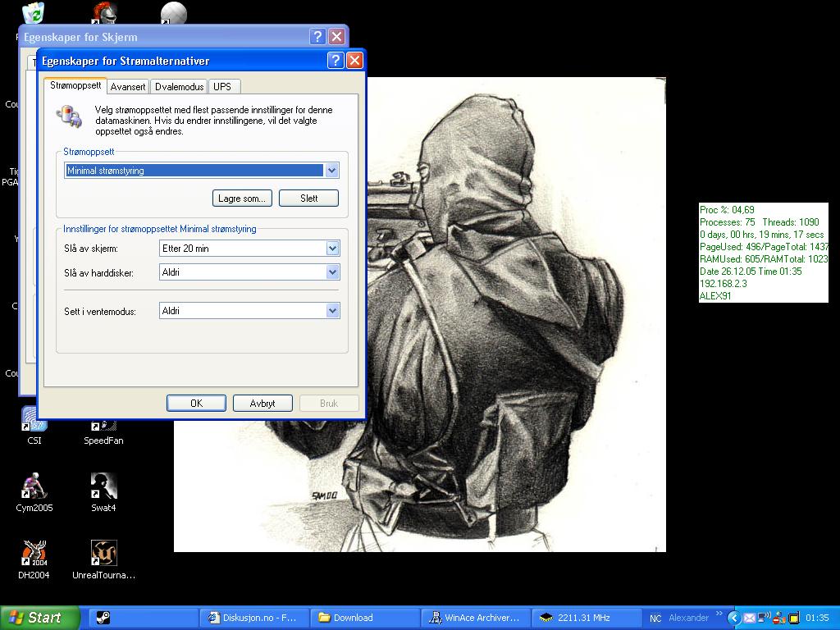Open the Windows Start menu

(39, 618)
